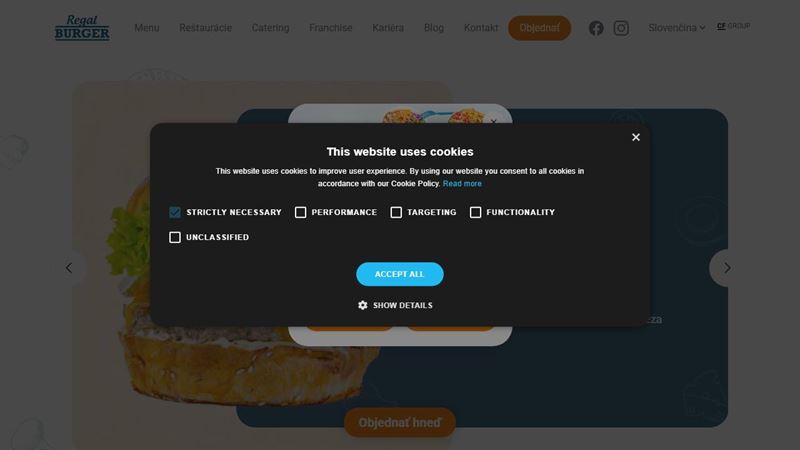Viewport: 800px width, 450px height.
Task: Open the Reštaurácie navigation item
Action: (206, 28)
